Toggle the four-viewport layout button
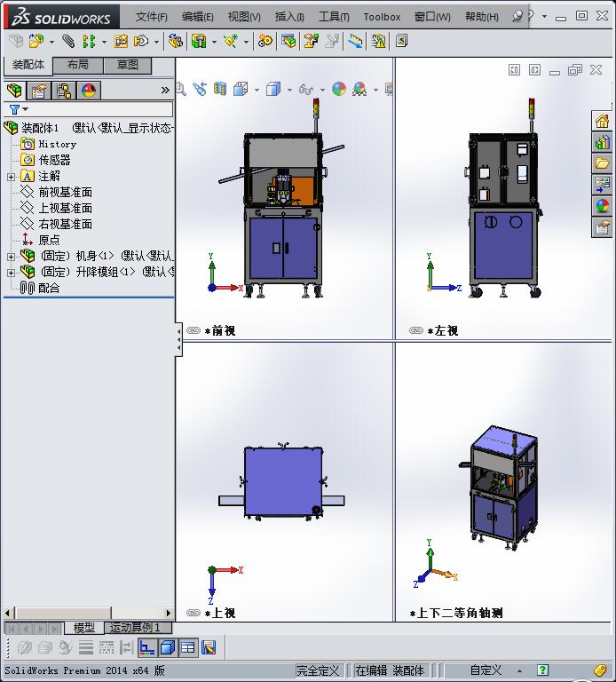 click(188, 647)
